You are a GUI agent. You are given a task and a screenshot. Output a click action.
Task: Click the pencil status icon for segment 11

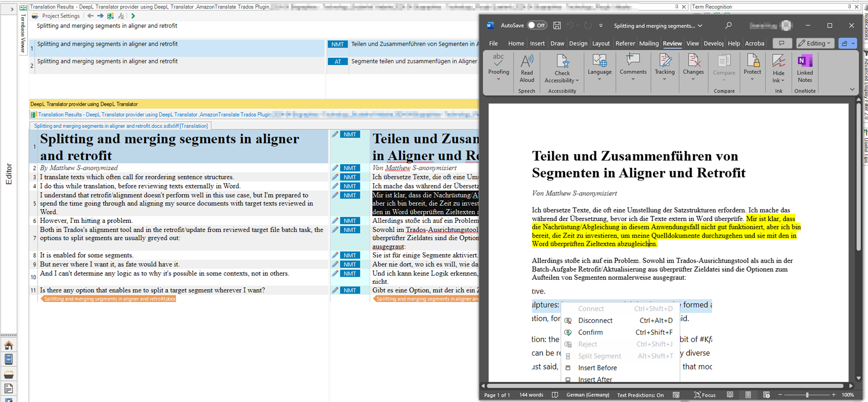[x=335, y=290]
